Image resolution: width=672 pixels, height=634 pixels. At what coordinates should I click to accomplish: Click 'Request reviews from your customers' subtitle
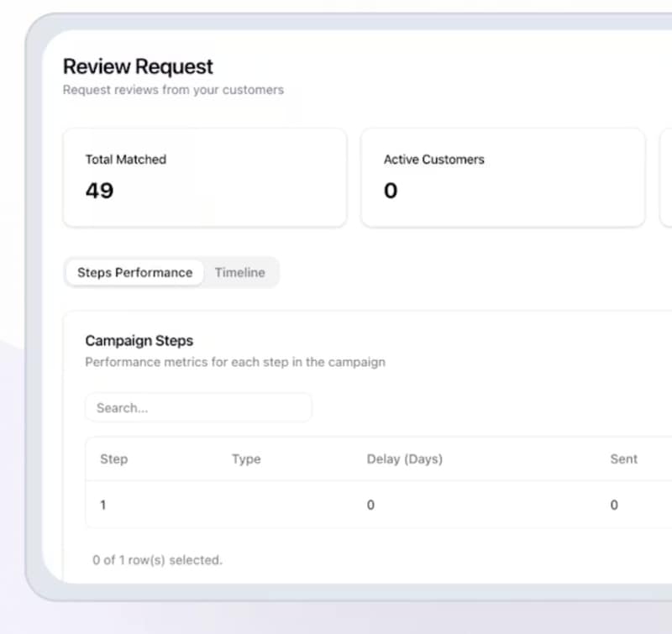173,90
